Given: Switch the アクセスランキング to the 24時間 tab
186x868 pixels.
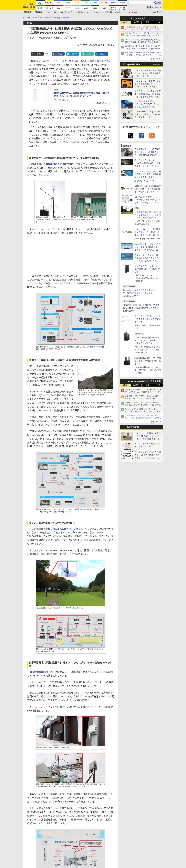Looking at the screenshot, I should point(136,22).
